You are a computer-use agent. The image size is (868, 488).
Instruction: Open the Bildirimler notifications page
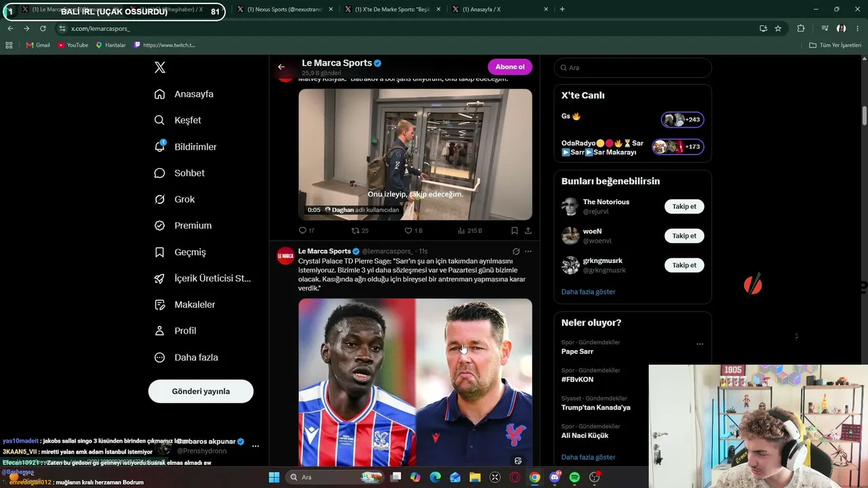point(185,146)
